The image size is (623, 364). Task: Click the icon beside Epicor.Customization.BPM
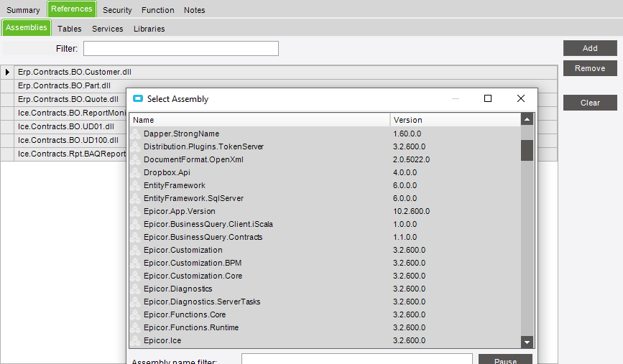136,263
